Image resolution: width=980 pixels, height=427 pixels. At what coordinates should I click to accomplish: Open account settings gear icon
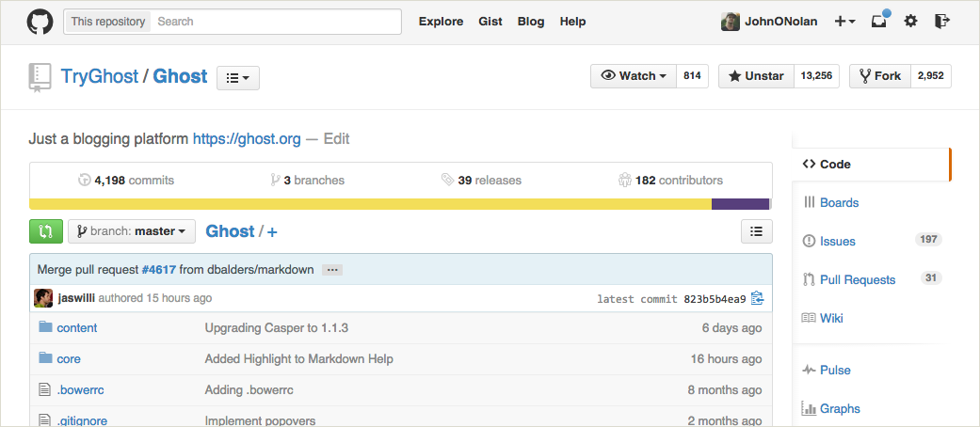click(911, 22)
